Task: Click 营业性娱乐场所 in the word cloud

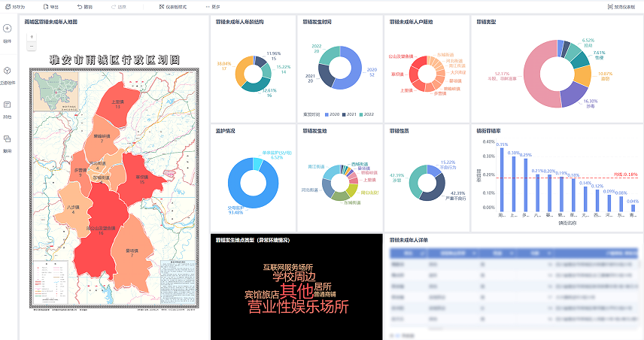Action: pyautogui.click(x=298, y=307)
